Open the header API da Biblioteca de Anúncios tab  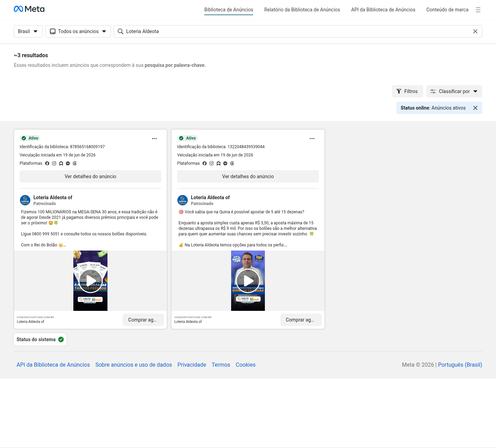[383, 10]
